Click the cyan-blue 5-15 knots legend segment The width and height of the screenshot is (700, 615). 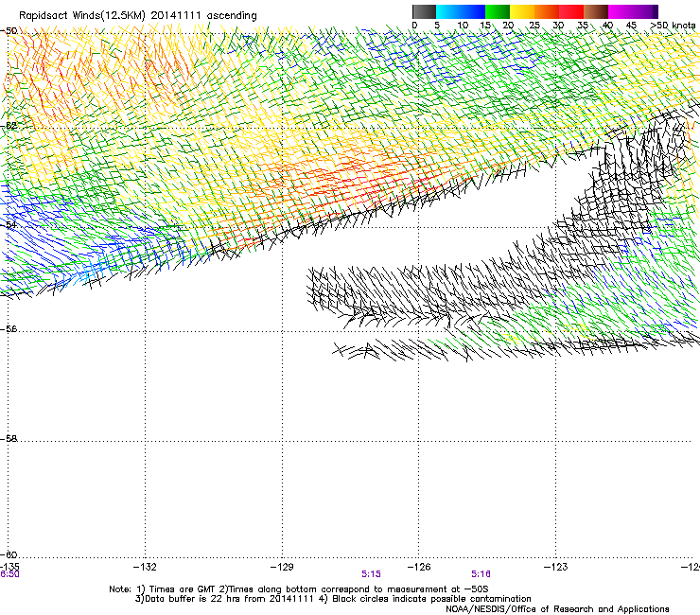coord(460,11)
